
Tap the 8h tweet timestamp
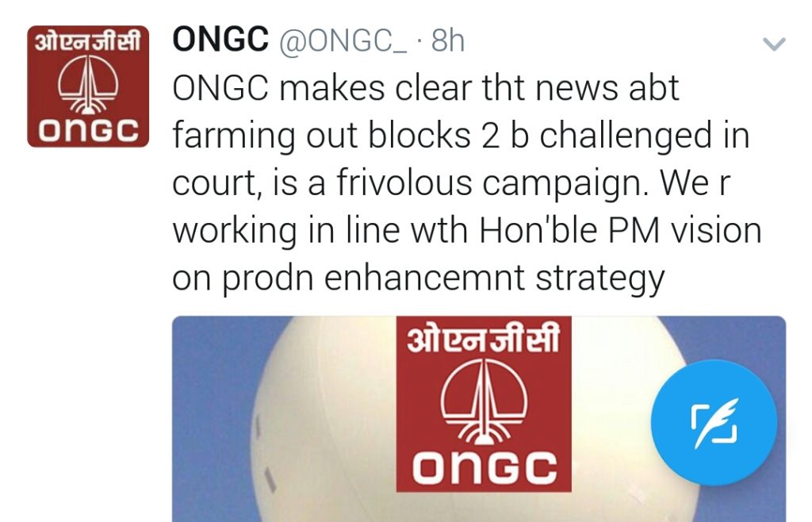[x=448, y=40]
